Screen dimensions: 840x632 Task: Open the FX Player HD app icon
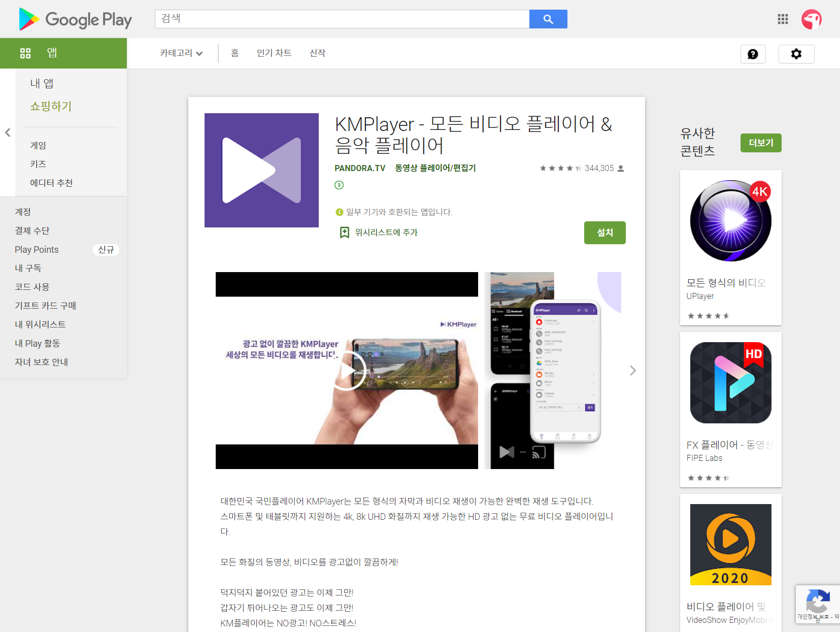(x=730, y=383)
